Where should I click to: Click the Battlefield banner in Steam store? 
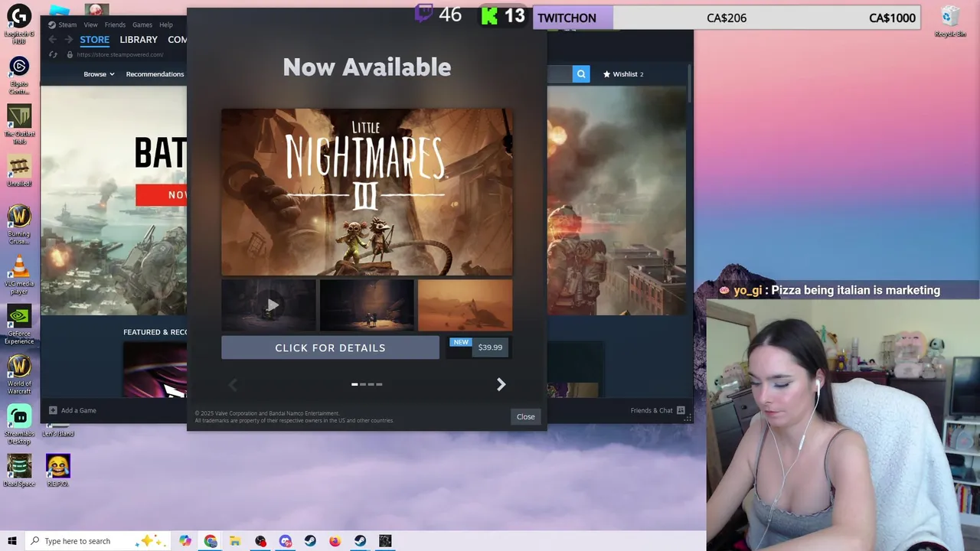point(113,201)
